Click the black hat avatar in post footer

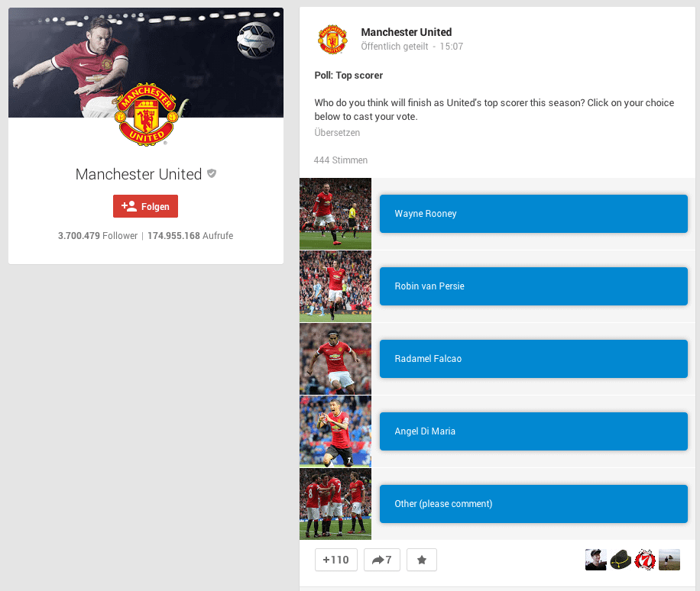(621, 560)
